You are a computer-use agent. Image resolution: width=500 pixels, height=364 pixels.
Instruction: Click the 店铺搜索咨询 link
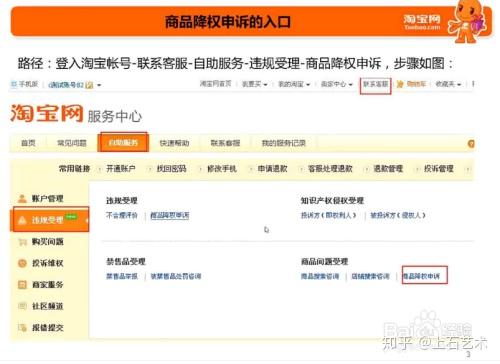coord(371,276)
